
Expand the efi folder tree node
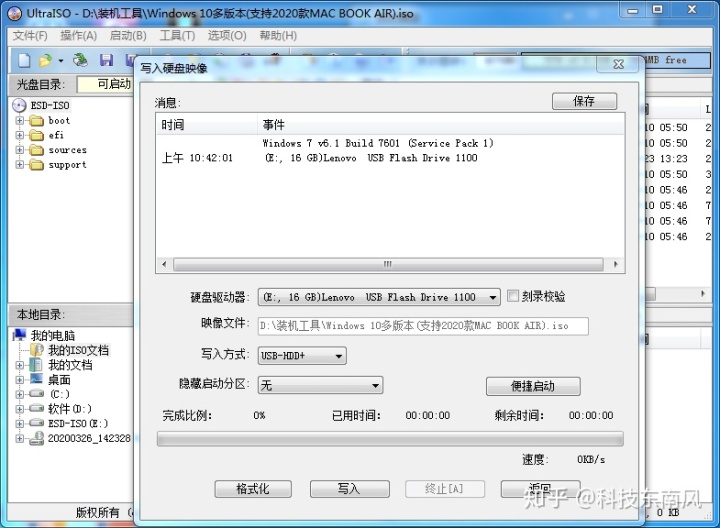tap(19, 135)
